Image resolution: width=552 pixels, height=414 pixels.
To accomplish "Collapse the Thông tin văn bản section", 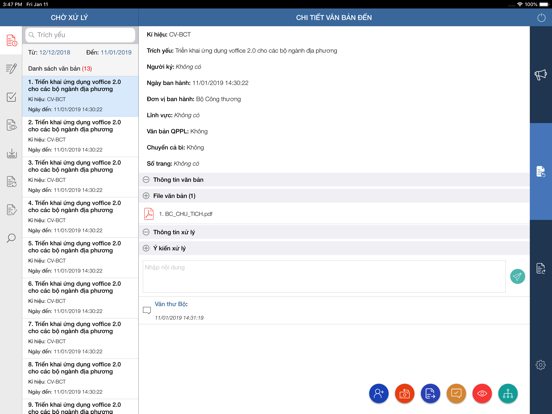I will click(146, 180).
